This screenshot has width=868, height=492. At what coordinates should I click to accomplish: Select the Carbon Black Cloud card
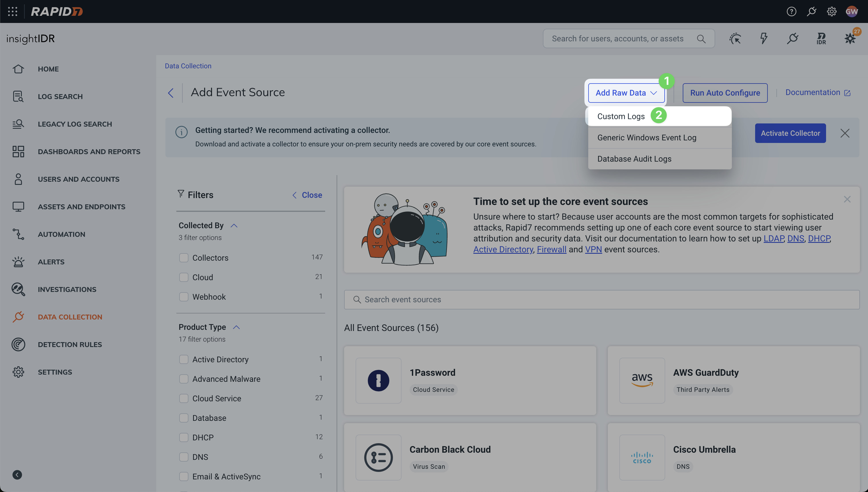(470, 457)
